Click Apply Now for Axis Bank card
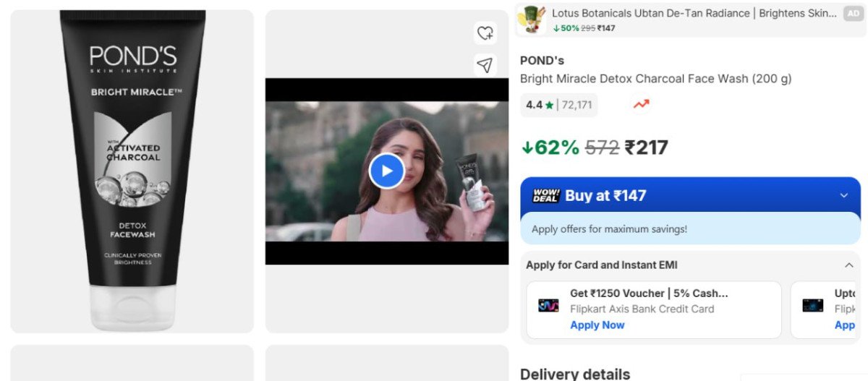The height and width of the screenshot is (381, 868). (x=597, y=325)
